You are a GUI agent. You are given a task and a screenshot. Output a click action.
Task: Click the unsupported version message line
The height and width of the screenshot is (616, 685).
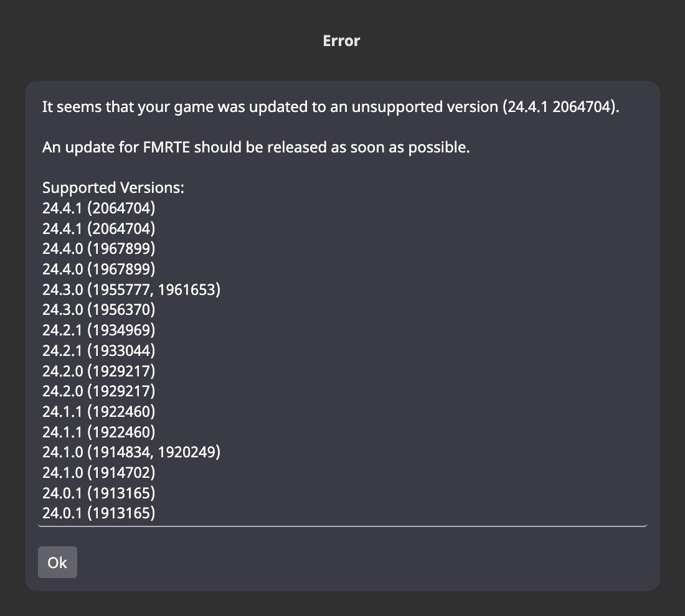331,107
